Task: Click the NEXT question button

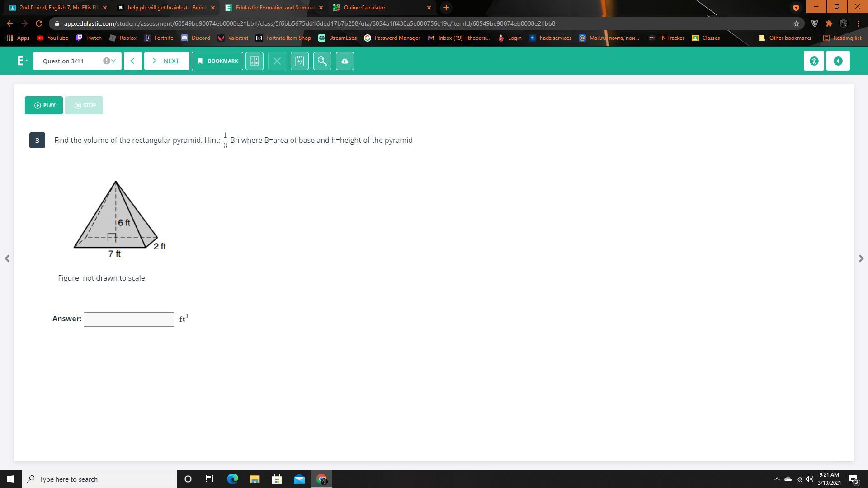Action: 166,61
